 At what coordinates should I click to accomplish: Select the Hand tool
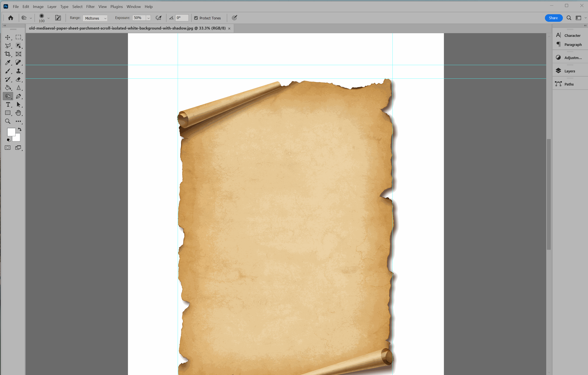tap(18, 113)
